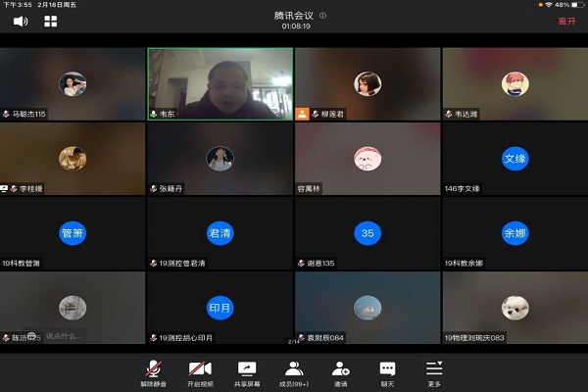Show meeting info next to 腾讯会议

pyautogui.click(x=323, y=16)
